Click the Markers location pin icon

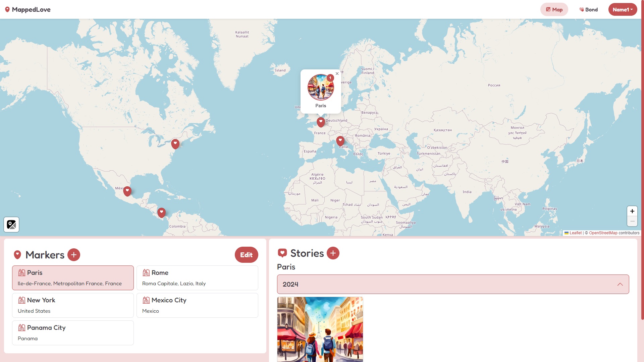(x=18, y=255)
